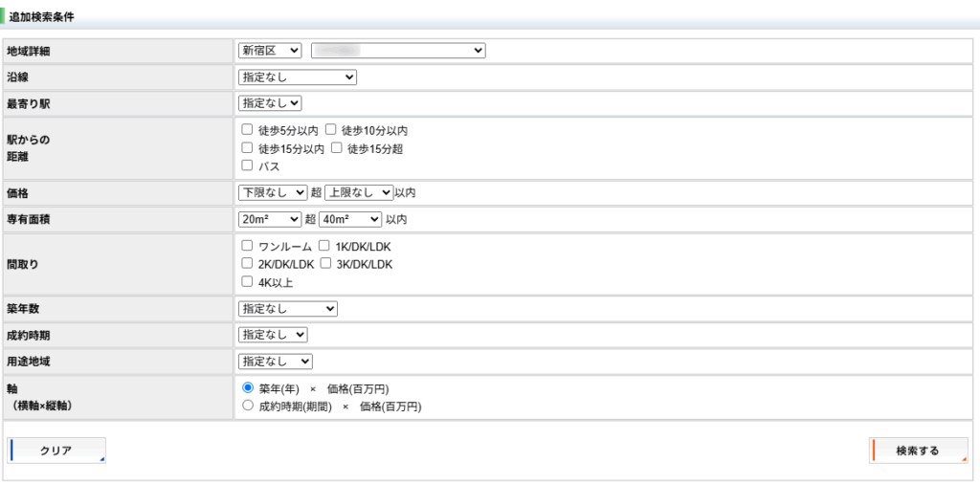Expand the 沿線 railway line dropdown
980x484 pixels.
[297, 77]
